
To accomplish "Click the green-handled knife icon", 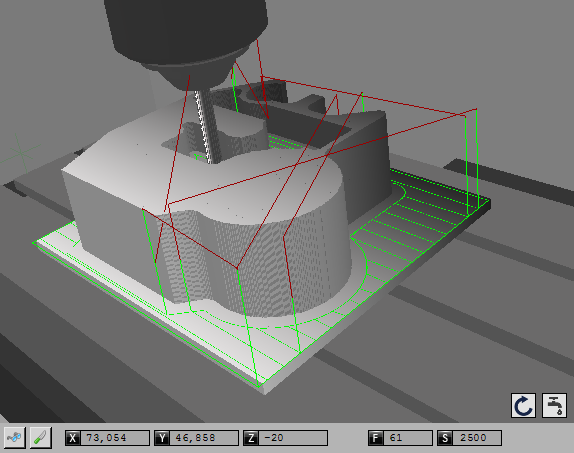I will tap(41, 437).
